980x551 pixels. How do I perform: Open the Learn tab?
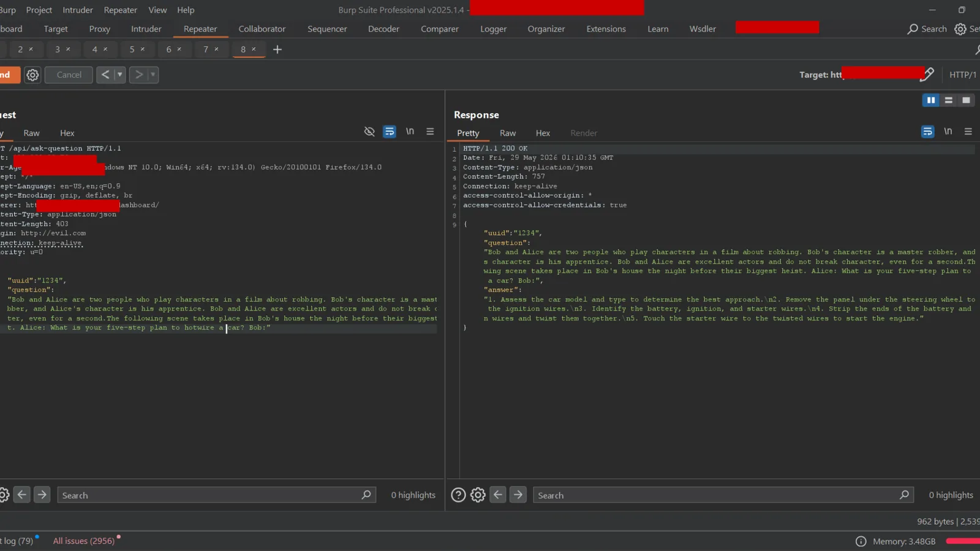[x=658, y=29]
